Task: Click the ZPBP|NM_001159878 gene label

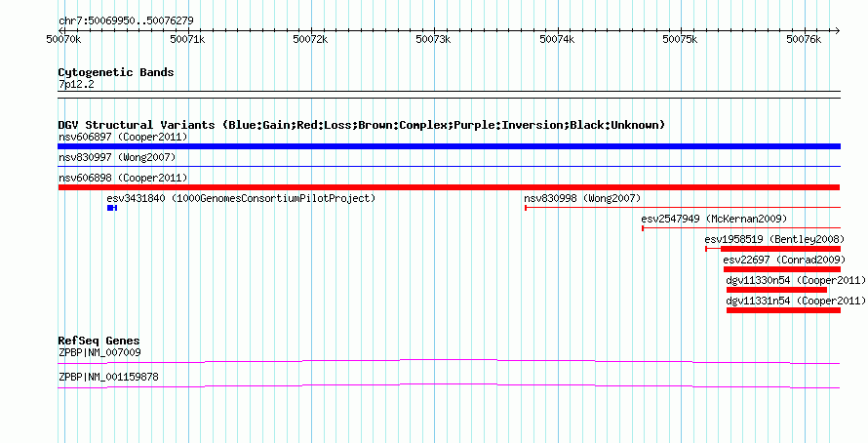Action: (x=108, y=377)
